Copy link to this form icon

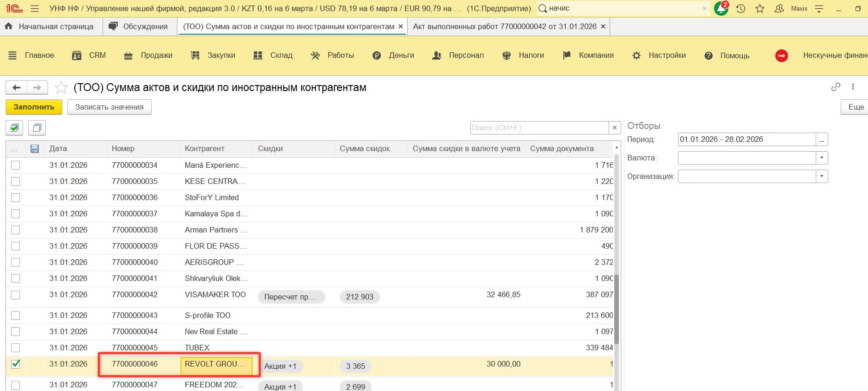pyautogui.click(x=835, y=87)
